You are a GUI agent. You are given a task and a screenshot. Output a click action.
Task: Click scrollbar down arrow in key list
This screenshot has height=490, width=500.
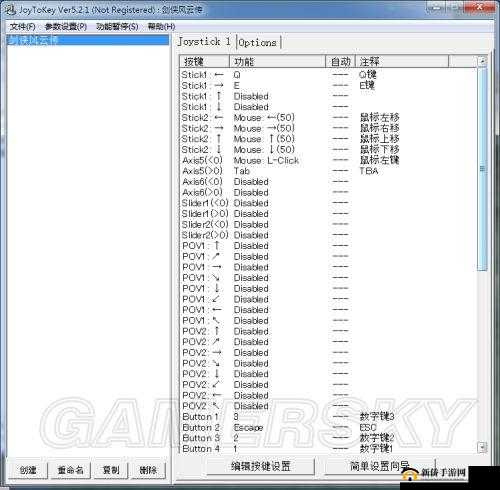tap(482, 447)
